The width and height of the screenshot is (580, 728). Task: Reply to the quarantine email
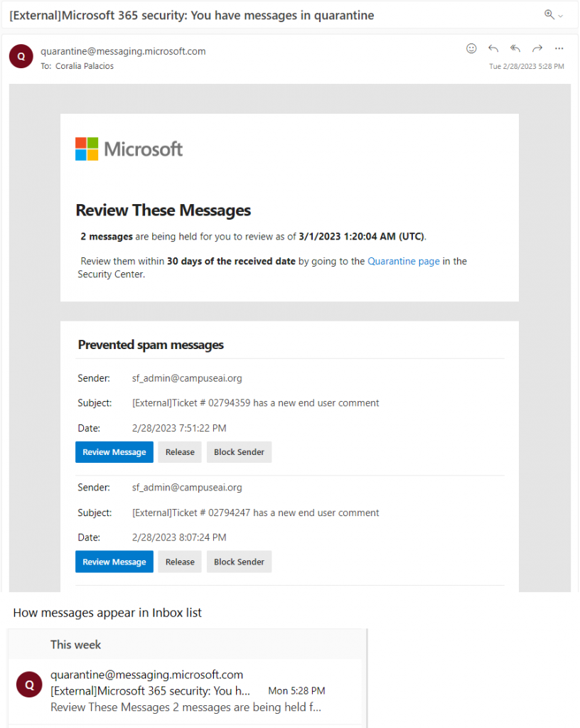pos(493,48)
